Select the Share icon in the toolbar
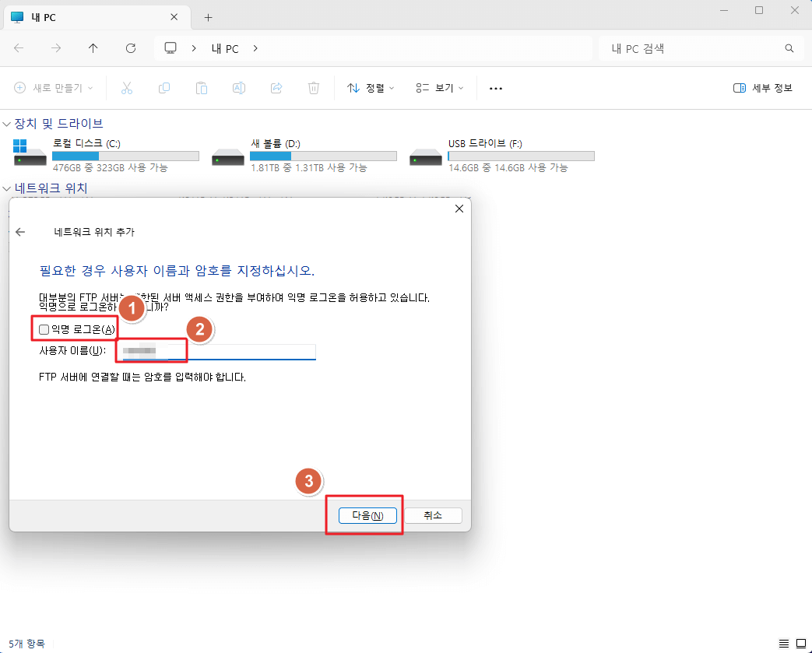This screenshot has width=812, height=653. (x=276, y=87)
